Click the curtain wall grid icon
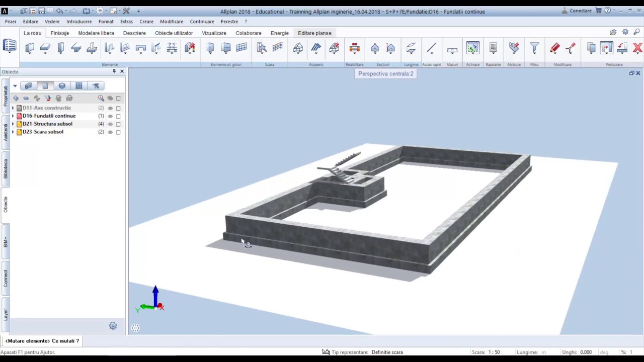This screenshot has height=362, width=644. pos(242,48)
